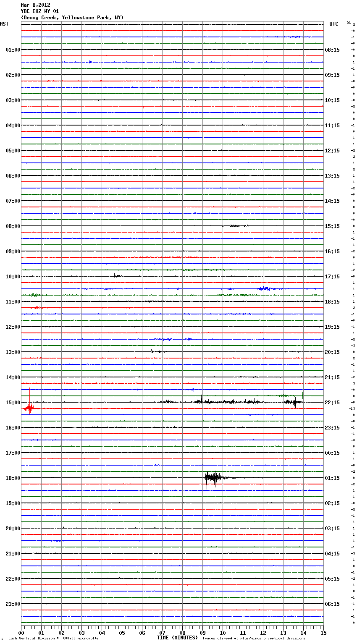The width and height of the screenshot is (357, 644).
Task: Select the 11:00 MST time label
Action: (13, 302)
